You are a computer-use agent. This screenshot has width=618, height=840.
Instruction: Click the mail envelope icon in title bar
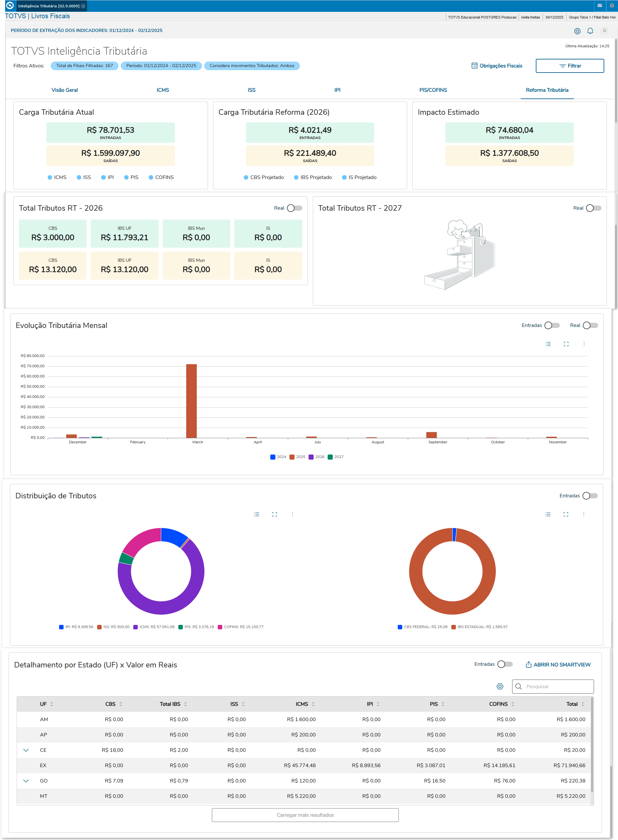[600, 6]
